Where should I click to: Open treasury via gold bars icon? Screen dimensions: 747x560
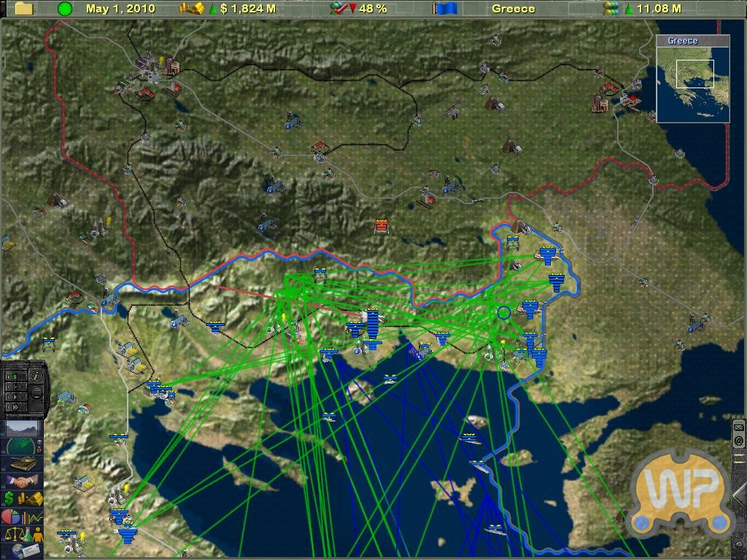pyautogui.click(x=192, y=9)
